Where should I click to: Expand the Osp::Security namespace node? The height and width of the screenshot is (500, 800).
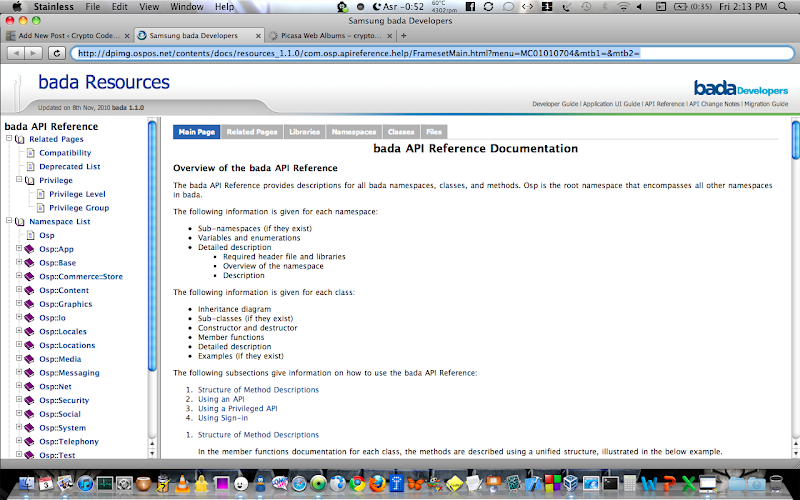pos(19,399)
